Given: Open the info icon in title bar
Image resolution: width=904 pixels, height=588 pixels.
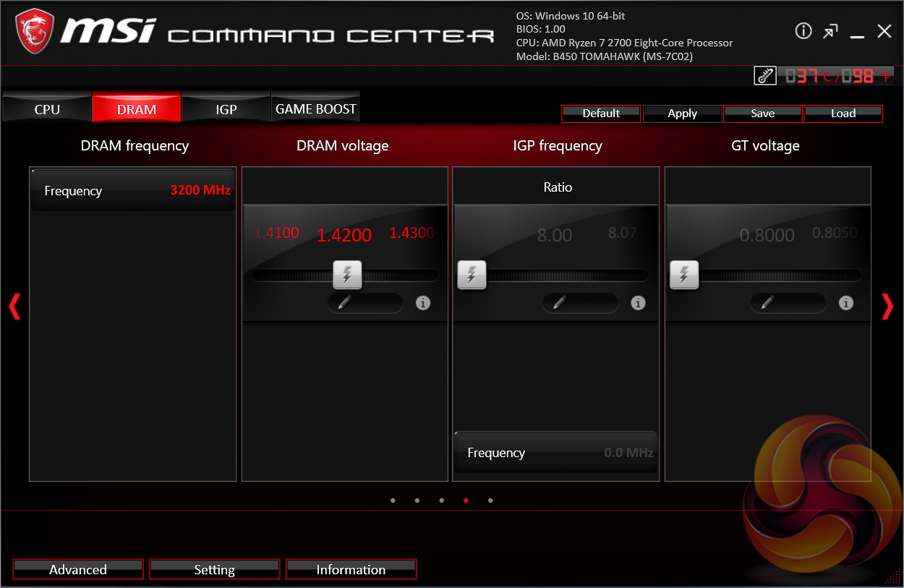Looking at the screenshot, I should pyautogui.click(x=803, y=30).
